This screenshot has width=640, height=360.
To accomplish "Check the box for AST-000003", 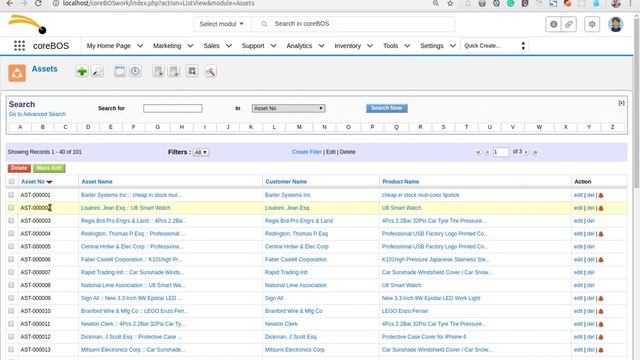I will pyautogui.click(x=11, y=220).
